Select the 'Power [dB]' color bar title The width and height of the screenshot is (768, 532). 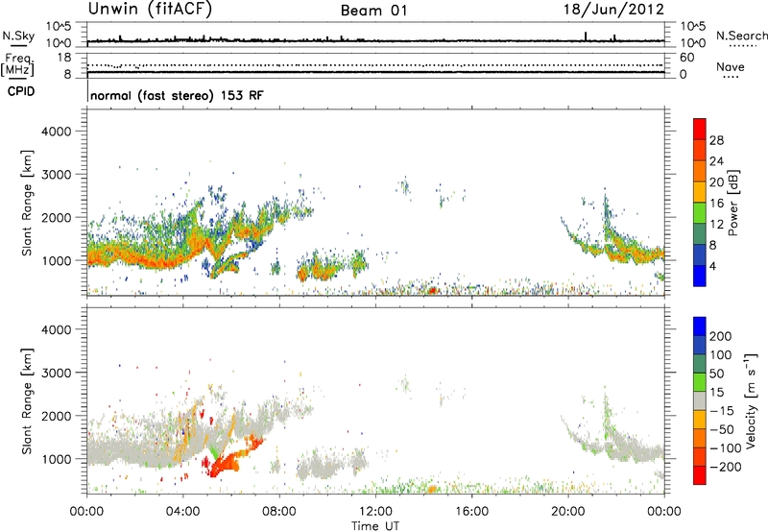coord(732,203)
